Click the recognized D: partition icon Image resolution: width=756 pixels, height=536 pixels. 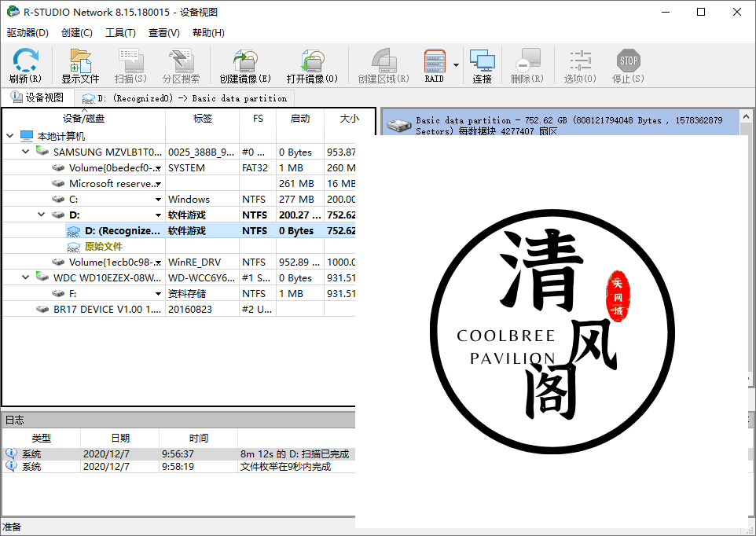(74, 231)
